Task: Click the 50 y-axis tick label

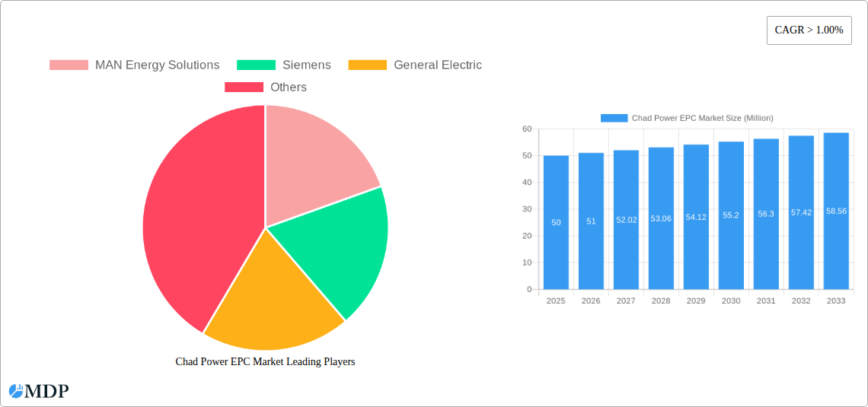Action: 527,155
